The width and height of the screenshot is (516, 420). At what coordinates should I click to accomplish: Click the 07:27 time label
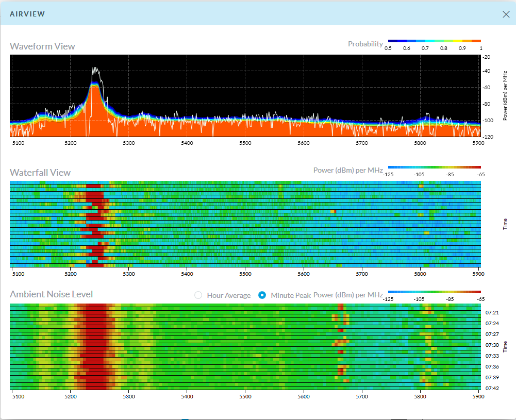tap(492, 334)
